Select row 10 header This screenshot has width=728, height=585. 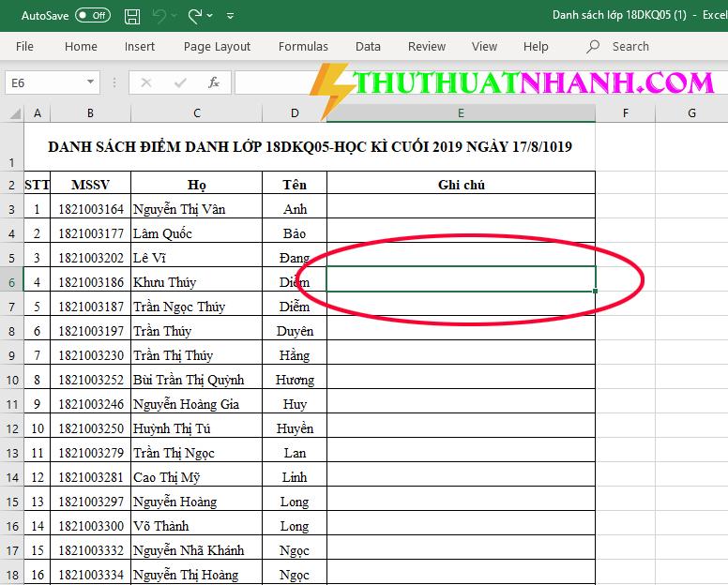coord(11,377)
